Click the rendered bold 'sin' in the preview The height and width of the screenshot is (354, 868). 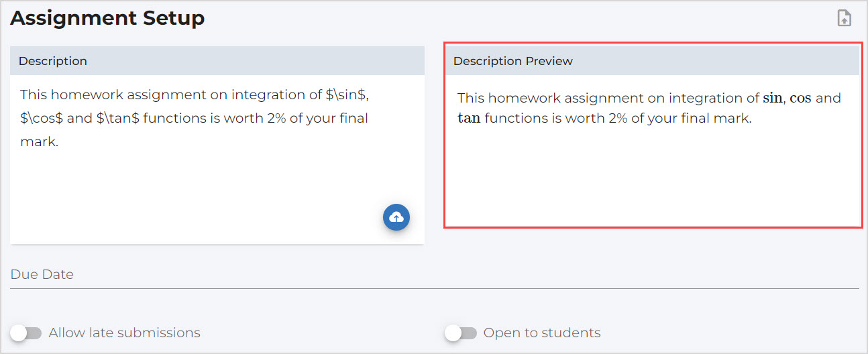(773, 99)
